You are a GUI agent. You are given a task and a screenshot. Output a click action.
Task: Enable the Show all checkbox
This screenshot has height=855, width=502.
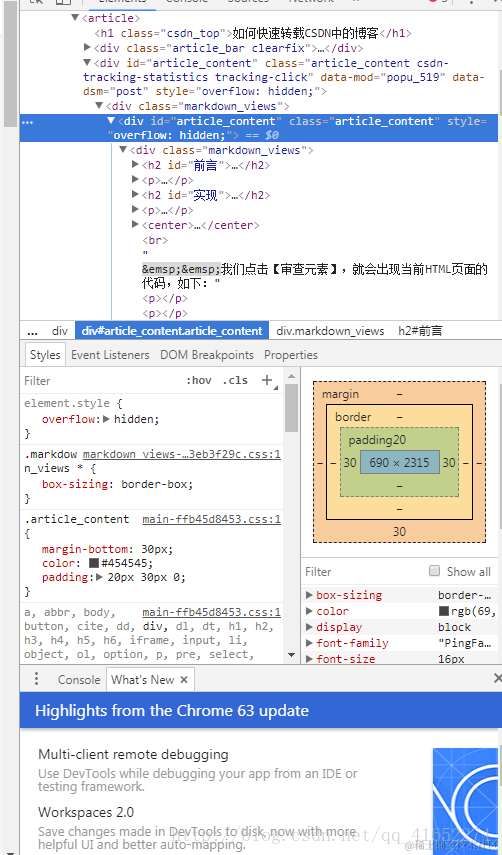434,571
